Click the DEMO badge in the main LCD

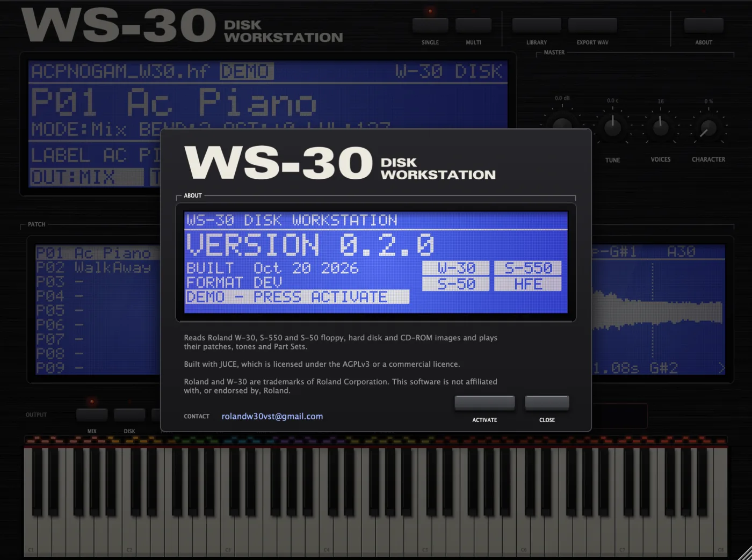pos(247,71)
